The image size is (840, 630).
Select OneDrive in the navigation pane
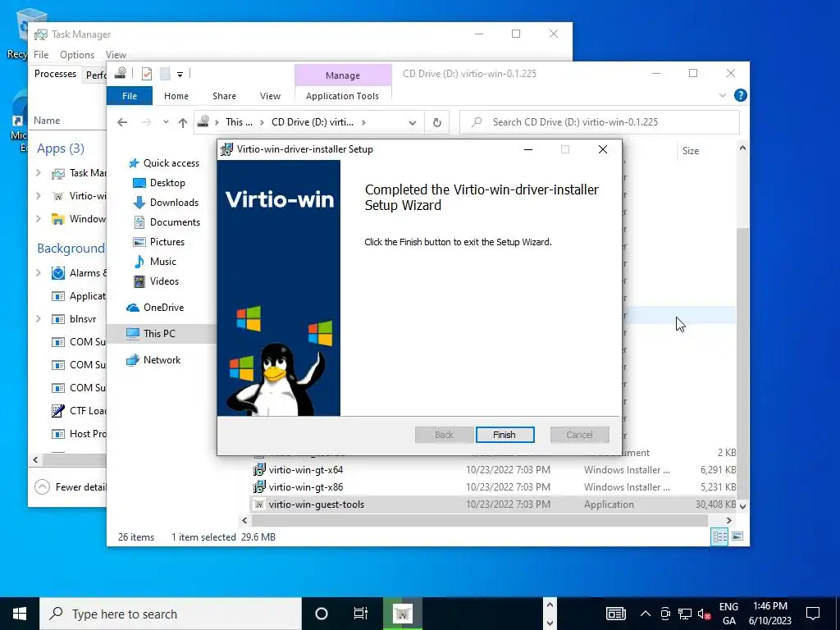(x=155, y=308)
